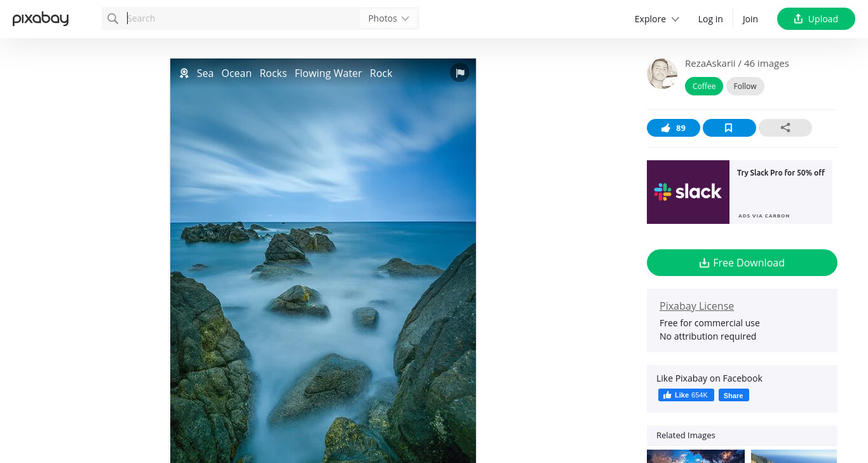This screenshot has height=463, width=868.
Task: Click the Coffee donate button
Action: [x=704, y=86]
